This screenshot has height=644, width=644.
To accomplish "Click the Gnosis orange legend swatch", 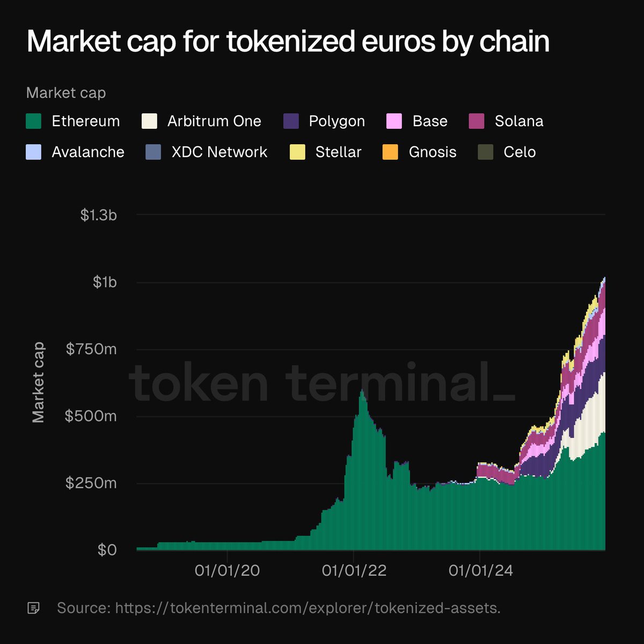I will pyautogui.click(x=390, y=152).
